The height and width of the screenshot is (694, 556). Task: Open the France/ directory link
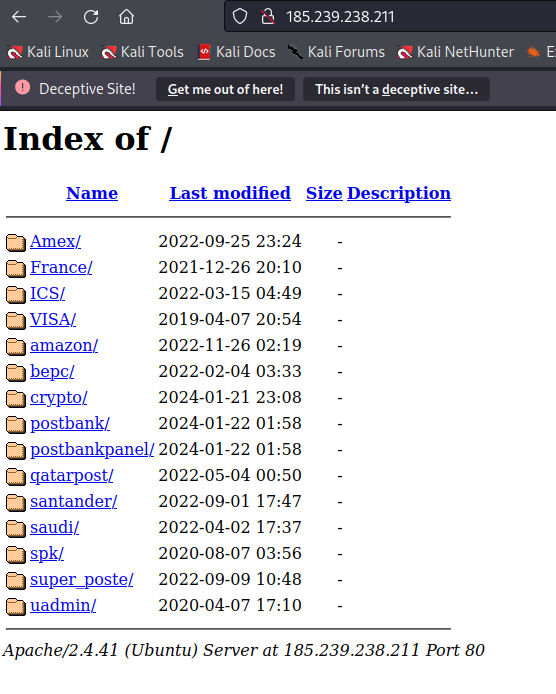pyautogui.click(x=61, y=268)
